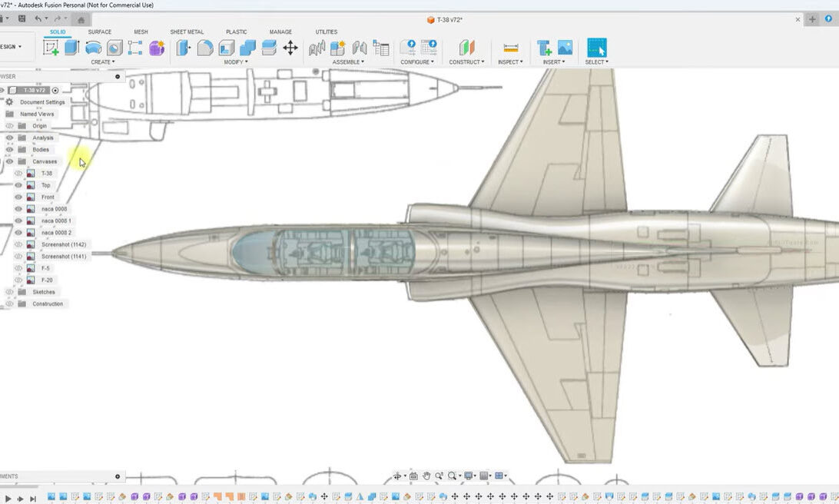Click the Offset Plane construct icon
This screenshot has width=839, height=504.
[x=466, y=48]
